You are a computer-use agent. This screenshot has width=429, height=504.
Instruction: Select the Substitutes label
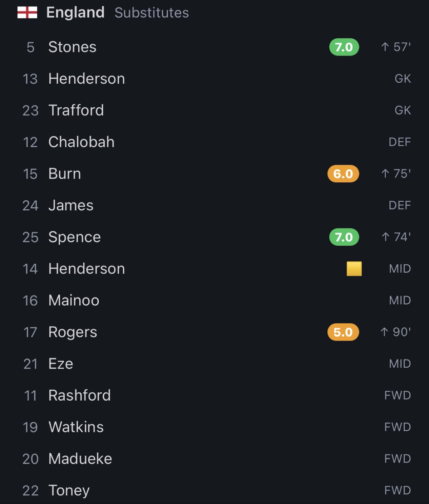[152, 13]
